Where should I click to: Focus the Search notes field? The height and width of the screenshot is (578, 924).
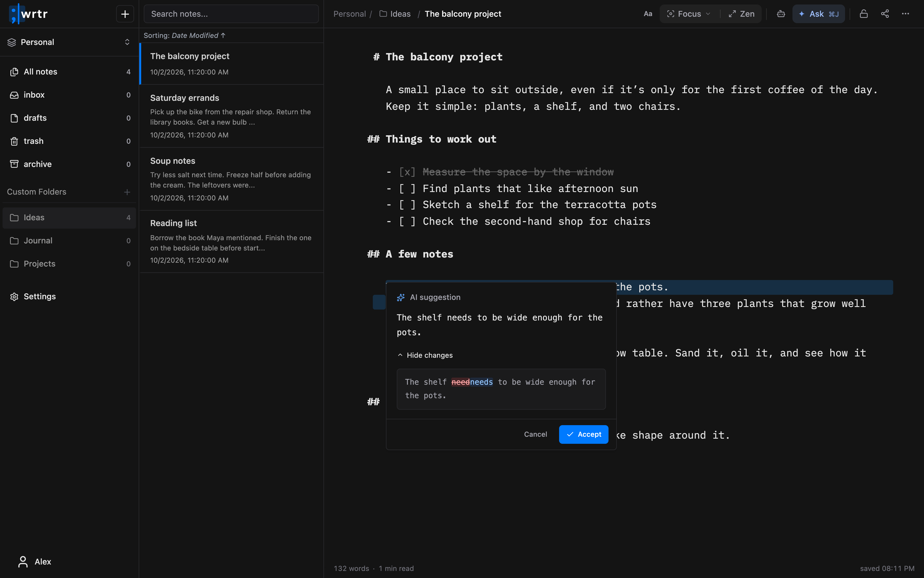[231, 14]
